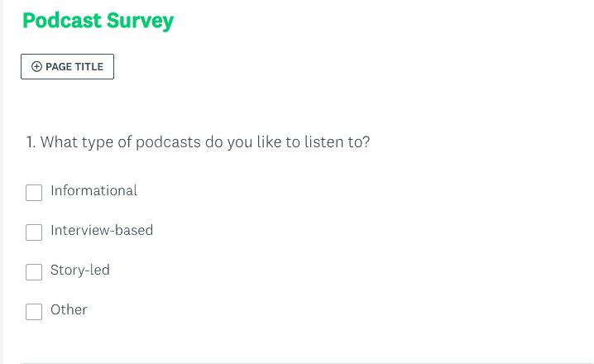
Task: Click blank space below the Other option
Action: 248,339
